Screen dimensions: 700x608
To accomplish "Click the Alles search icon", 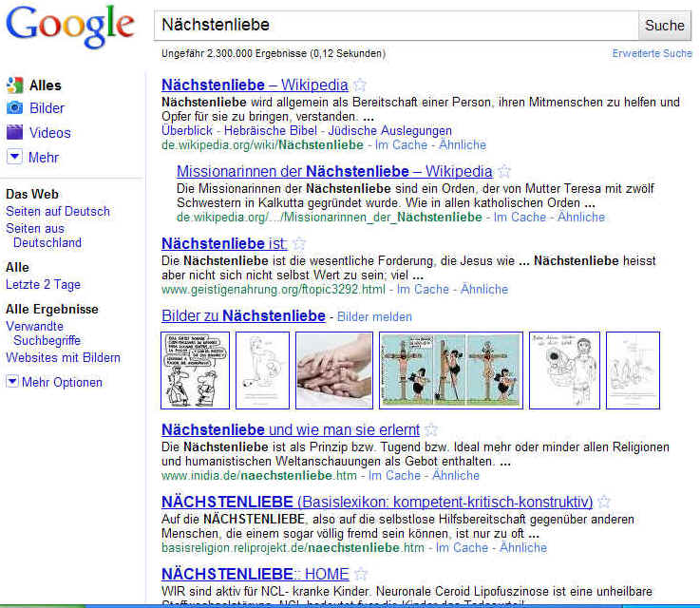I will (x=15, y=85).
